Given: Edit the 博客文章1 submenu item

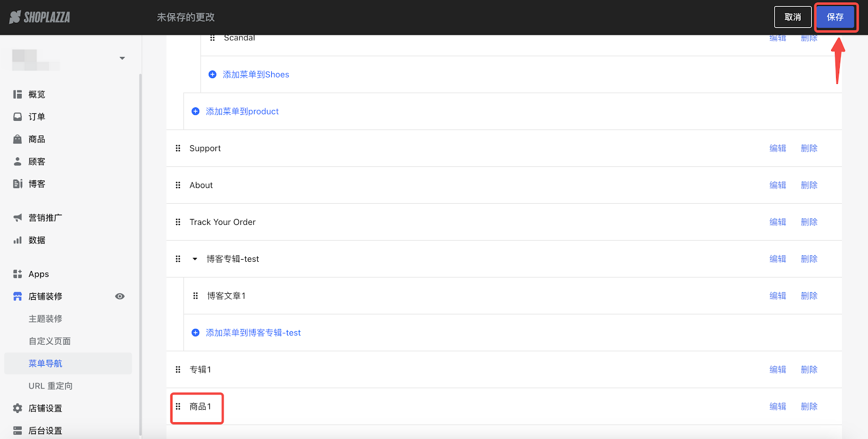Looking at the screenshot, I should (777, 295).
